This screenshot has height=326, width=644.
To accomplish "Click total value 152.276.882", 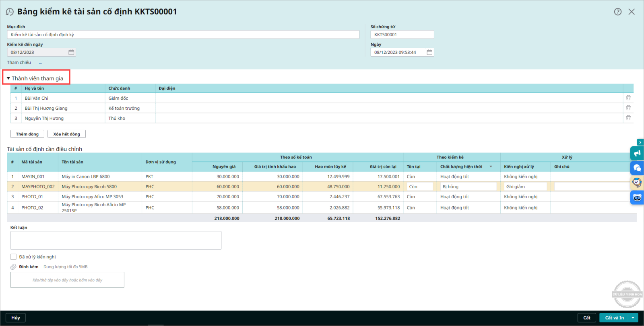I will 388,218.
